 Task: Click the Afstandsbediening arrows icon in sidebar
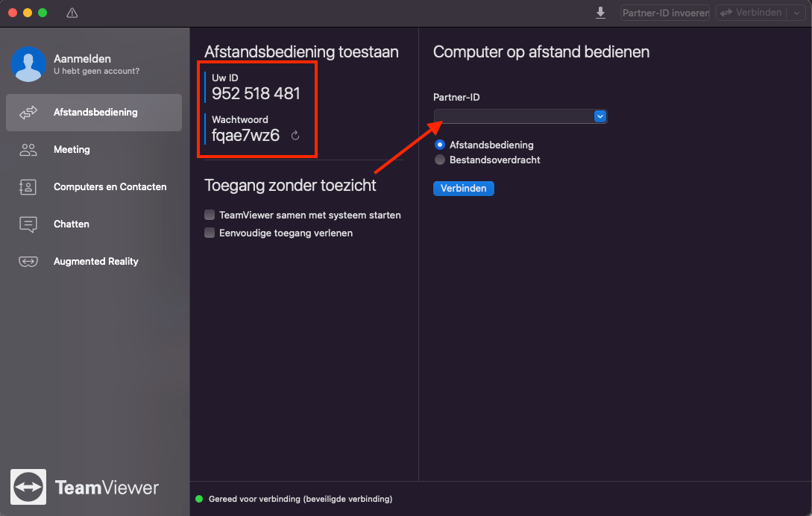(28, 113)
